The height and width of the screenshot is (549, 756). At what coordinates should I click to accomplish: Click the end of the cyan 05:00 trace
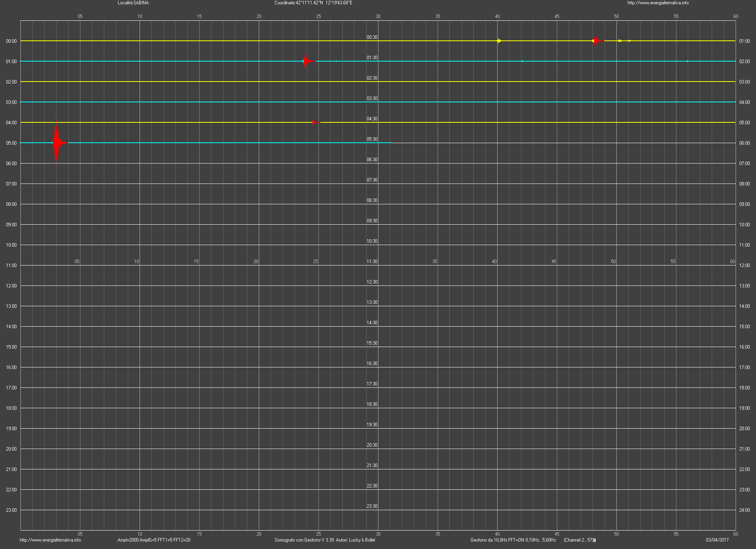[x=390, y=143]
